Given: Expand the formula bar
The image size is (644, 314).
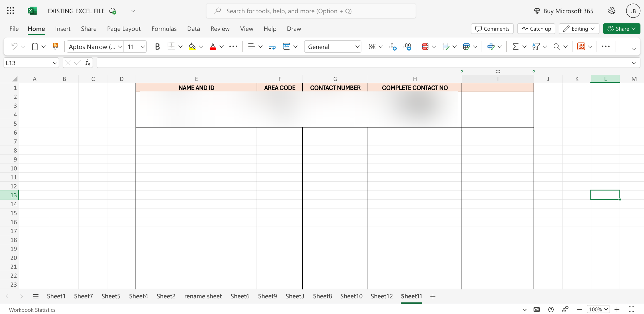Looking at the screenshot, I should (634, 63).
